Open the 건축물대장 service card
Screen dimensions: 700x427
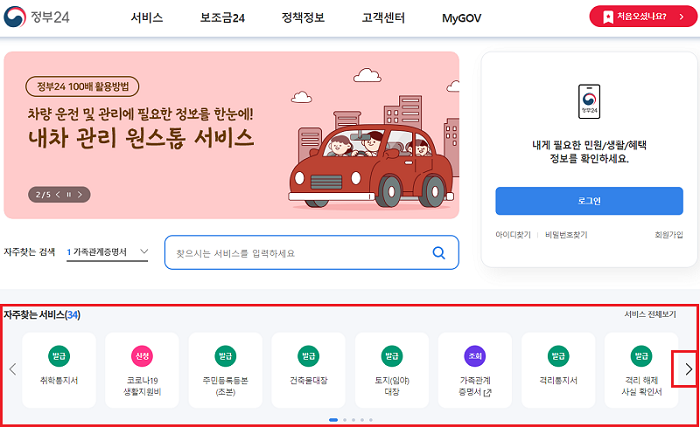(308, 370)
